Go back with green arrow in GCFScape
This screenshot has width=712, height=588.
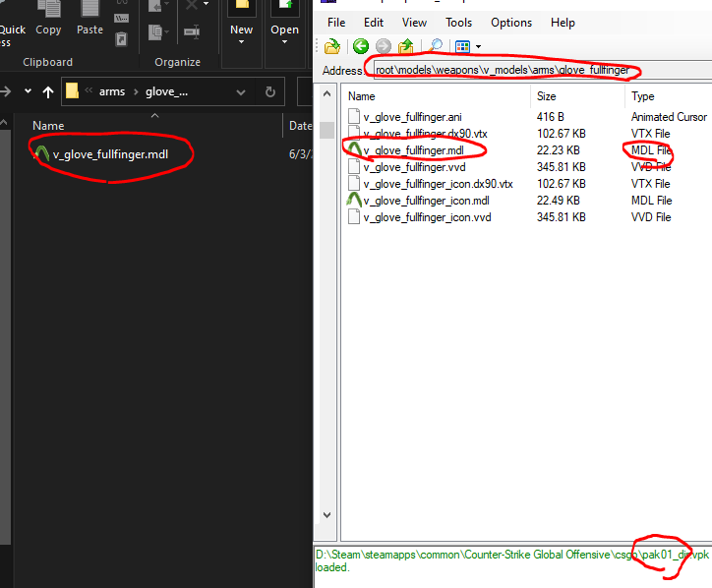pyautogui.click(x=361, y=46)
